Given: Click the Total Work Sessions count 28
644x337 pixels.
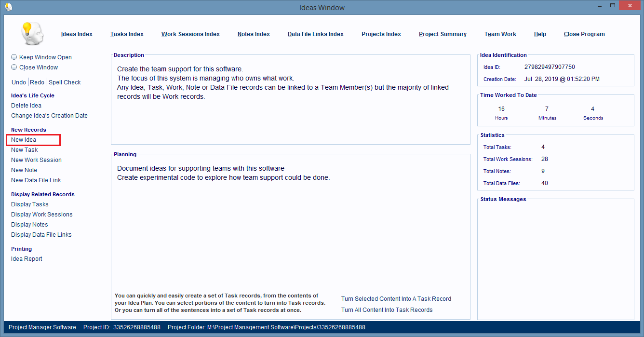Looking at the screenshot, I should [x=545, y=159].
